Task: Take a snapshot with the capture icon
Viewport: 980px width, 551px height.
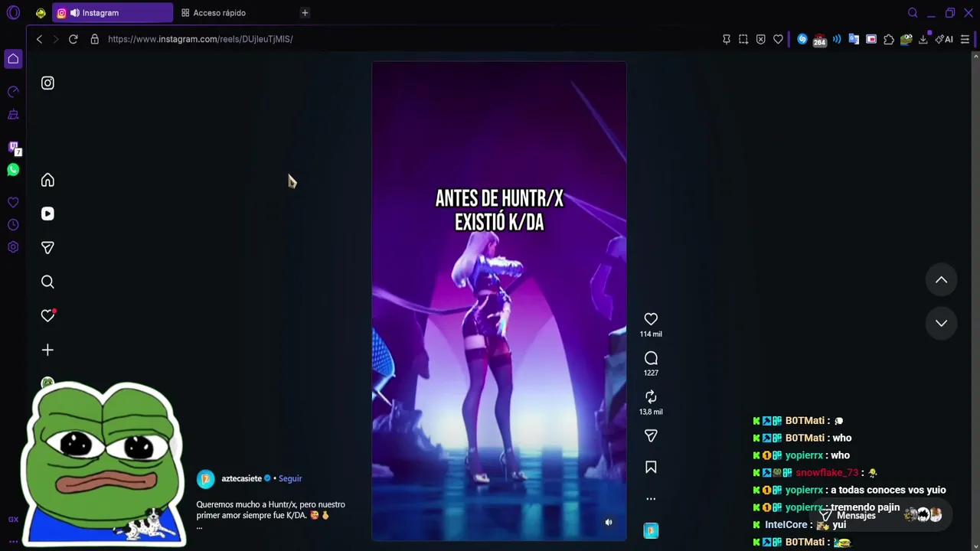Action: [x=743, y=39]
